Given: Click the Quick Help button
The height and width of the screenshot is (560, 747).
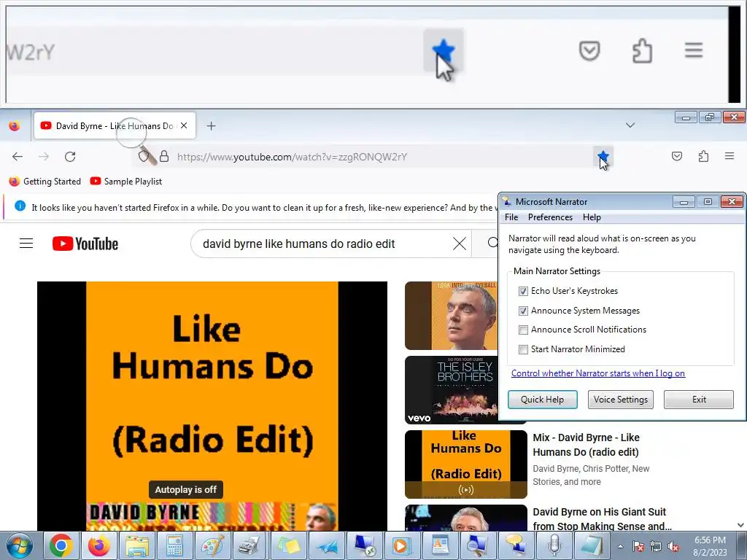Looking at the screenshot, I should [x=542, y=400].
